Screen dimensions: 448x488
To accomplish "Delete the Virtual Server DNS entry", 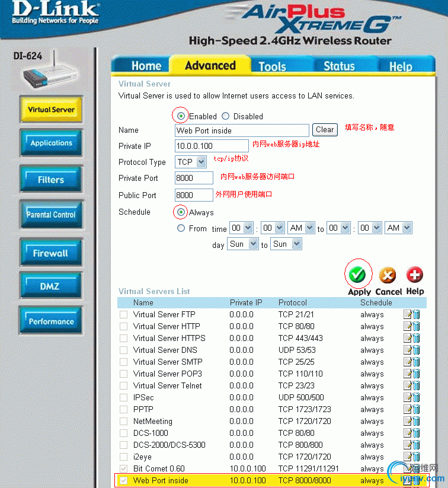I will click(416, 350).
